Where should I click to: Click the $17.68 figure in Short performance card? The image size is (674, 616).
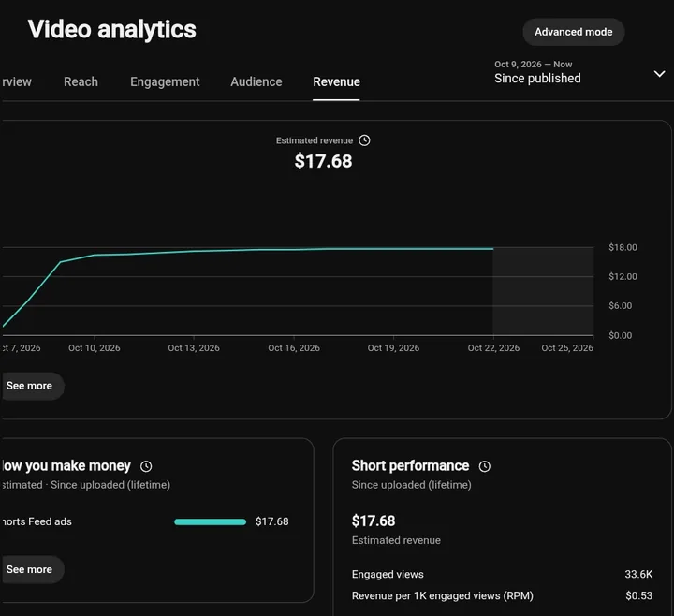point(374,521)
